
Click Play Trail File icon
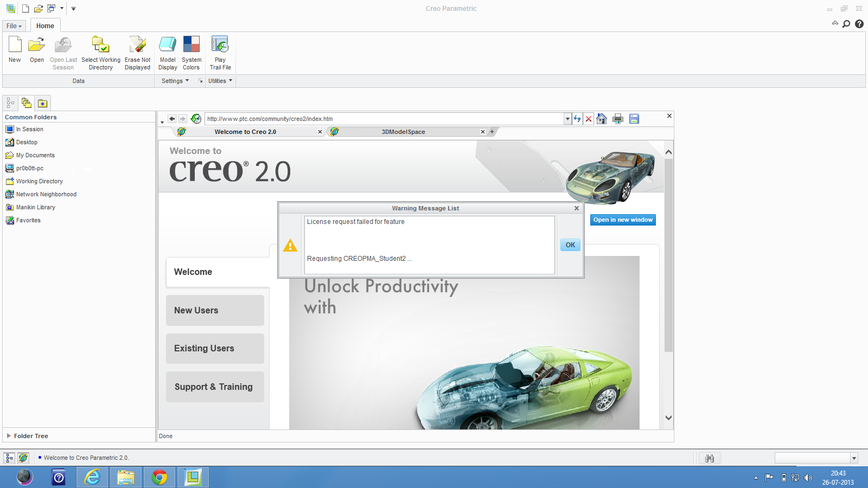click(x=220, y=53)
